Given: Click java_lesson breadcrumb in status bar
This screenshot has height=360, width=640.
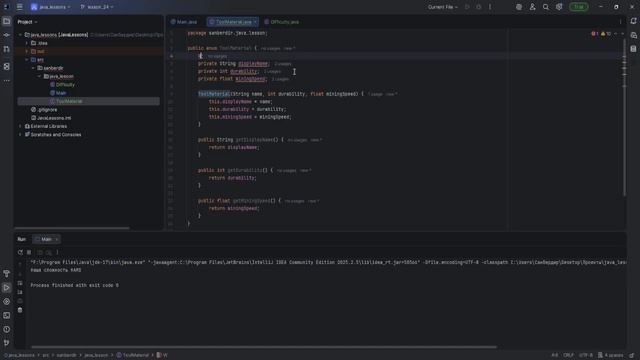Looking at the screenshot, I should tap(96, 355).
